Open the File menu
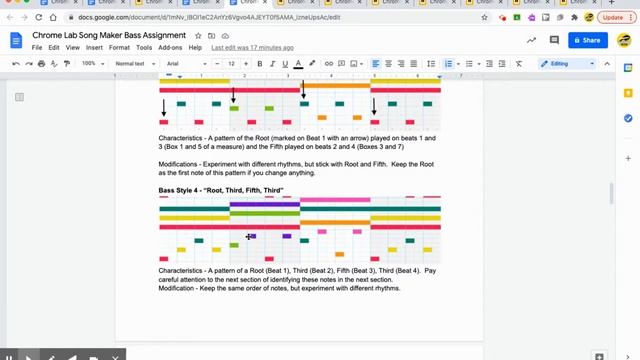Image resolution: width=640 pixels, height=360 pixels. 37,48
